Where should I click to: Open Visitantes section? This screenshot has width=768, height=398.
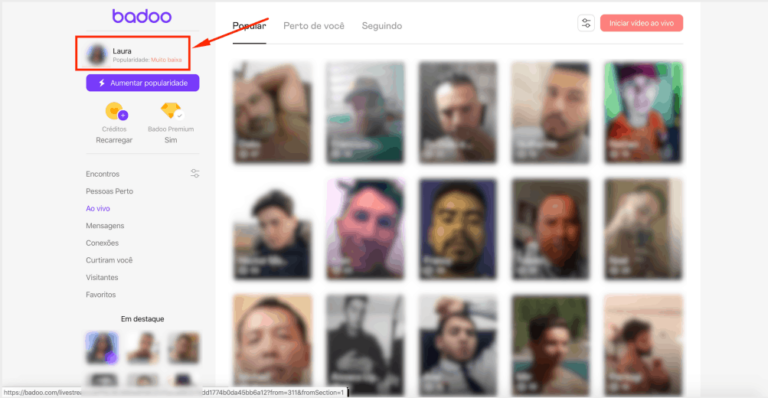tap(102, 277)
